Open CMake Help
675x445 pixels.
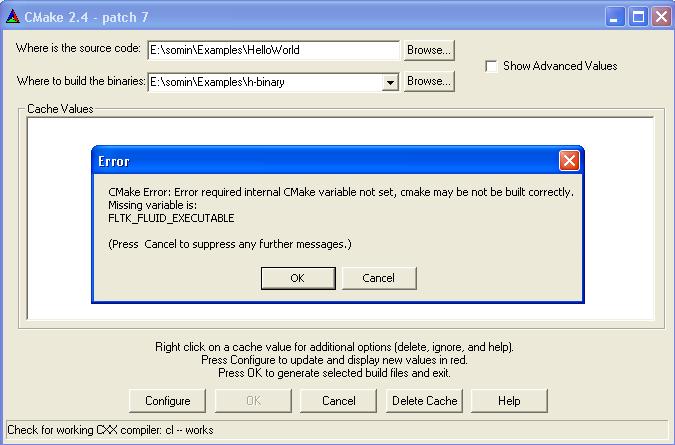[509, 401]
